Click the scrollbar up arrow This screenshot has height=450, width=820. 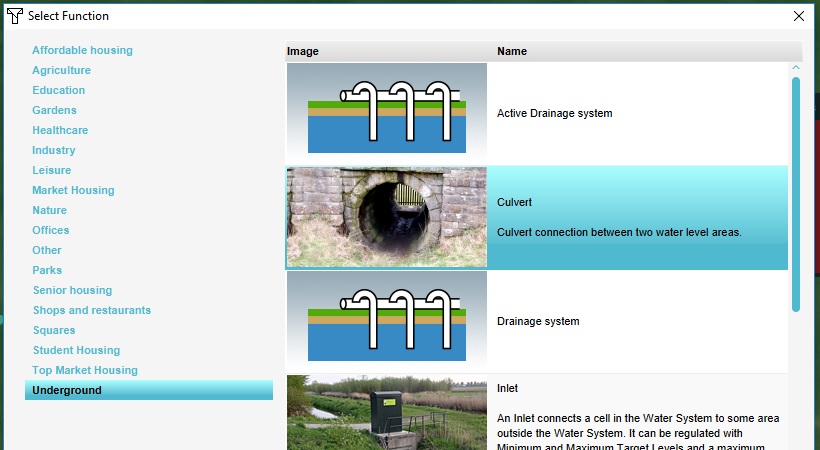[796, 68]
